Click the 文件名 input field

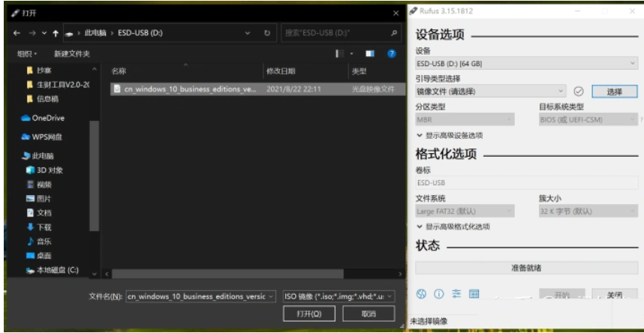[x=200, y=296]
